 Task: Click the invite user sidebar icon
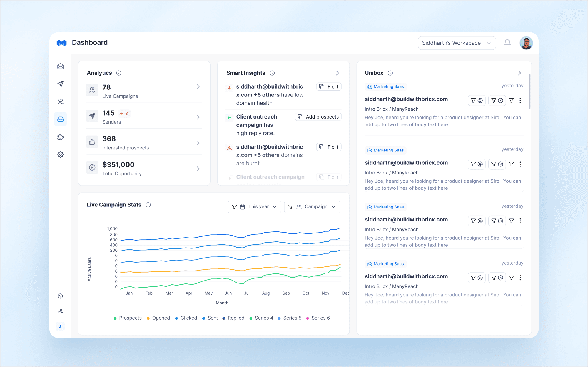(60, 311)
